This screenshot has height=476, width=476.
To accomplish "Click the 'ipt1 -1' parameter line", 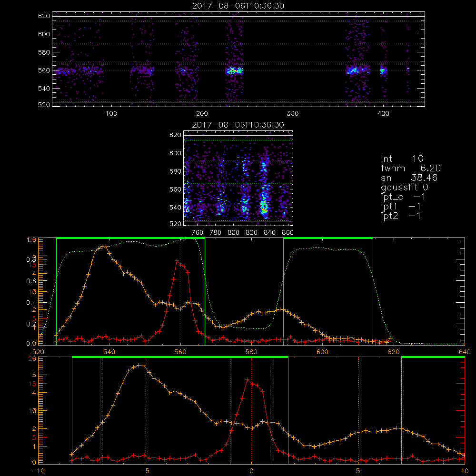I will pos(401,207).
